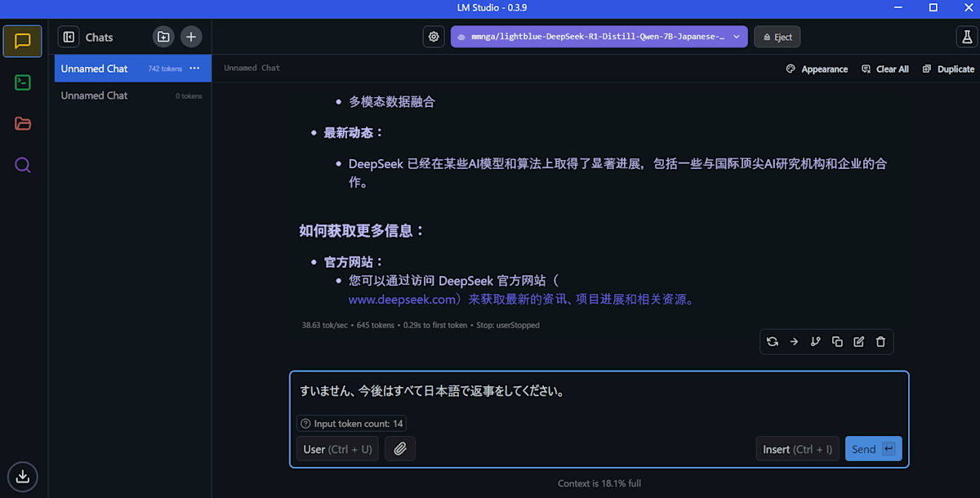
Task: Continue the assistant message
Action: [794, 342]
